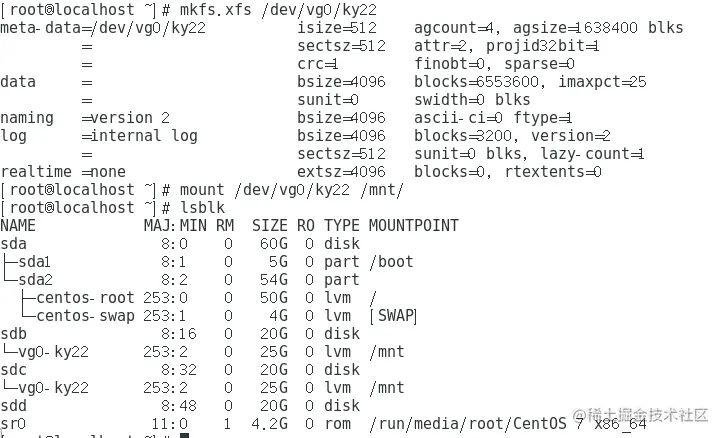Screen dimensions: 723x438
Task: Select the sr0 rom device entry
Action: pyautogui.click(x=14, y=423)
